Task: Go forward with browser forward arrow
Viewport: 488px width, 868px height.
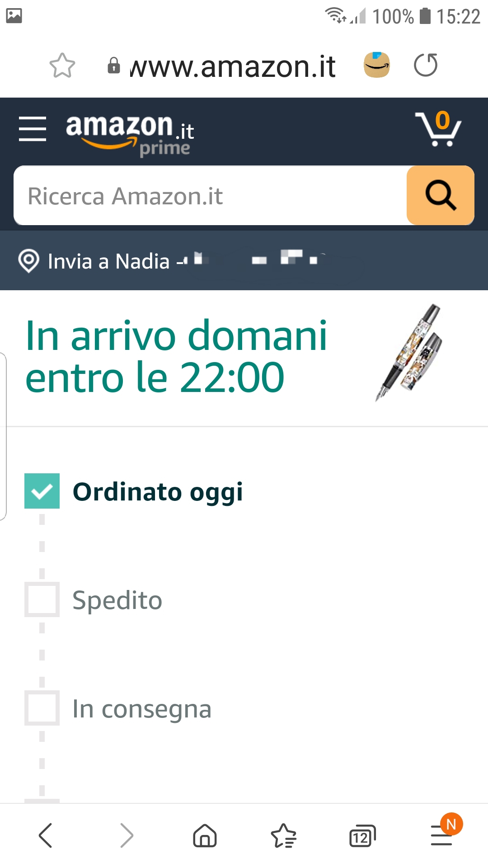Action: tap(127, 835)
